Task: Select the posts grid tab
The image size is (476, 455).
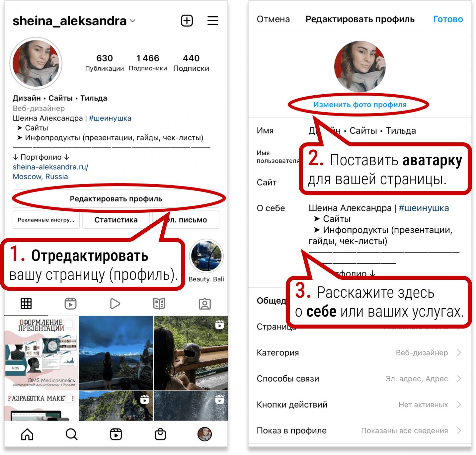Action: point(26,303)
